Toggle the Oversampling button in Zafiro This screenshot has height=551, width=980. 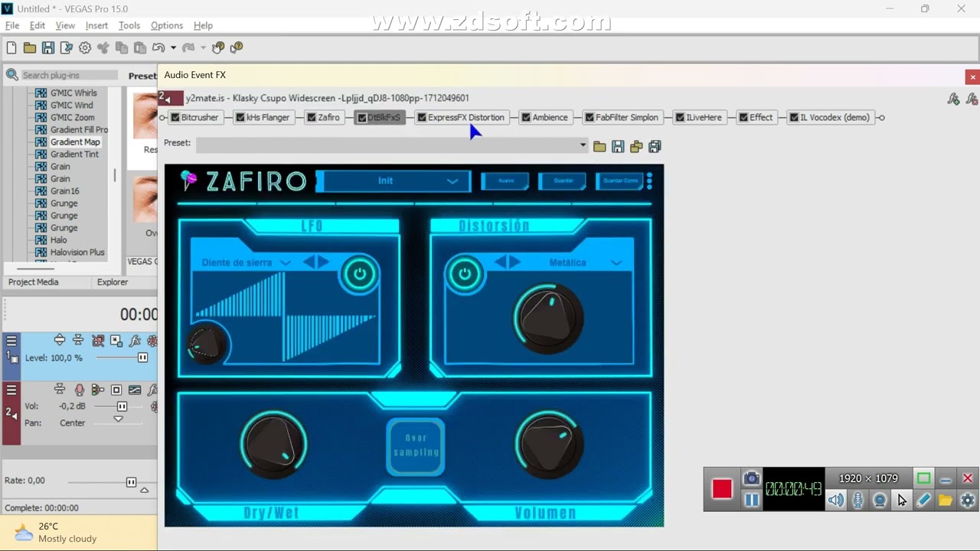click(416, 446)
